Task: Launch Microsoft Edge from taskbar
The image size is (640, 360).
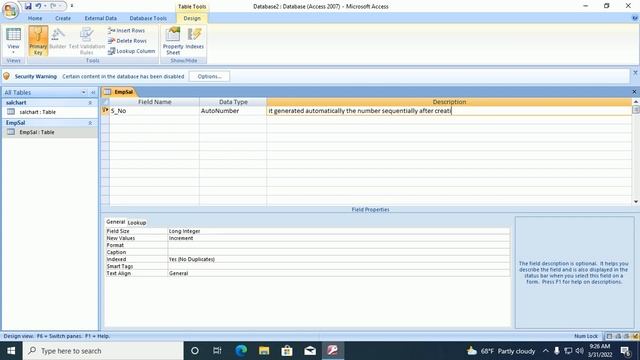Action: (x=241, y=351)
